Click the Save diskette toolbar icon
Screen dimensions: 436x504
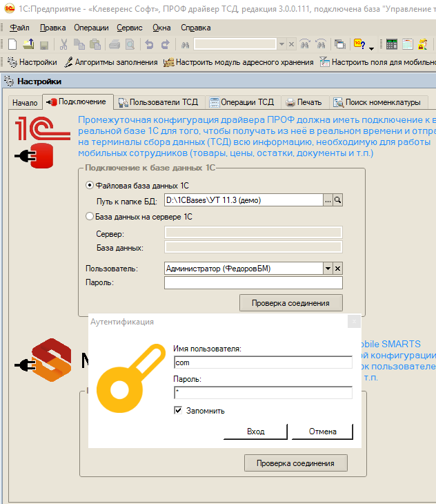point(44,45)
